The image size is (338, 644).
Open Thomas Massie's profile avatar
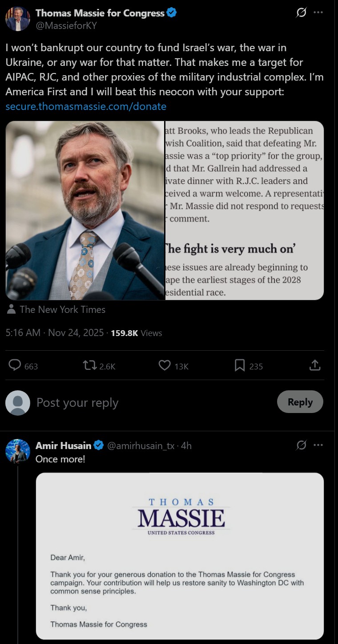18,19
